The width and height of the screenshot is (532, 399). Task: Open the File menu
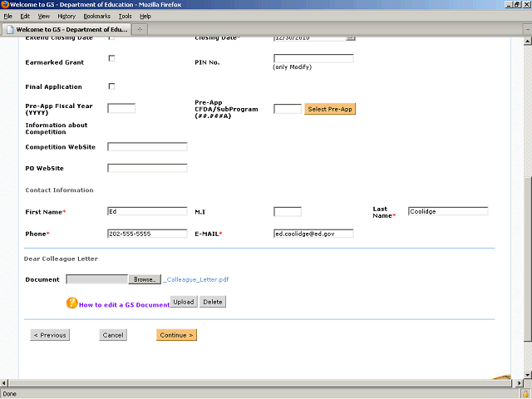tap(7, 17)
